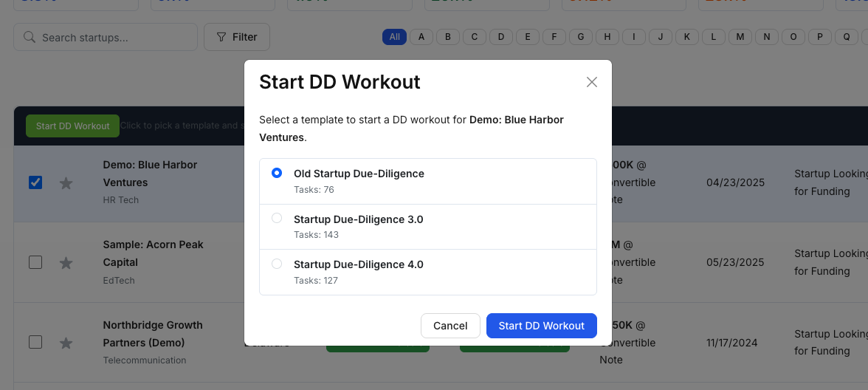The width and height of the screenshot is (868, 390).
Task: Close the Start DD Workout dialog
Action: pyautogui.click(x=591, y=82)
